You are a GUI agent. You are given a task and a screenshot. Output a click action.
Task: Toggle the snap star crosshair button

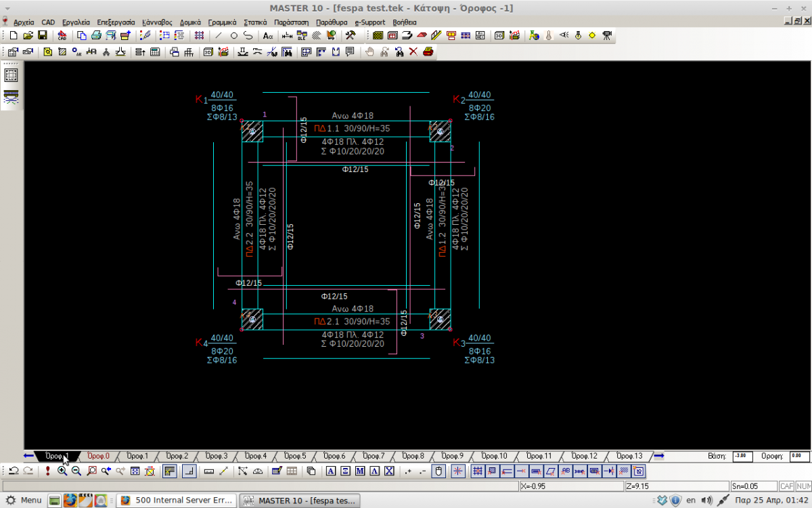pyautogui.click(x=458, y=471)
